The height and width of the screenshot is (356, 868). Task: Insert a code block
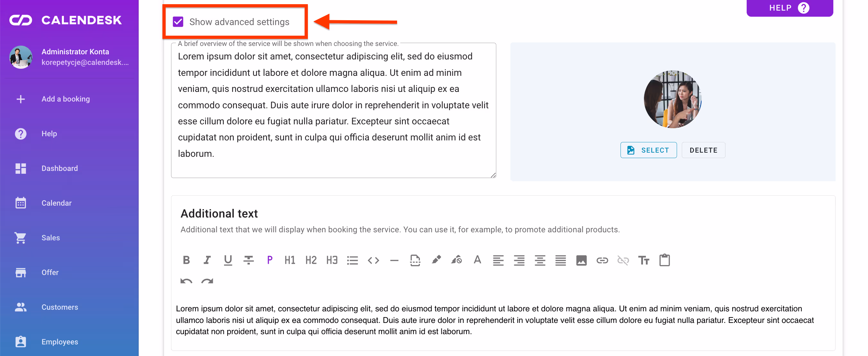[373, 260]
